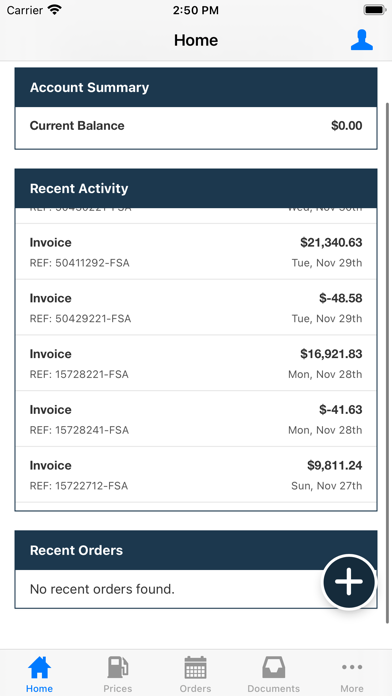Tap the battery indicator icon
This screenshot has height=696, width=392.
[x=375, y=10]
